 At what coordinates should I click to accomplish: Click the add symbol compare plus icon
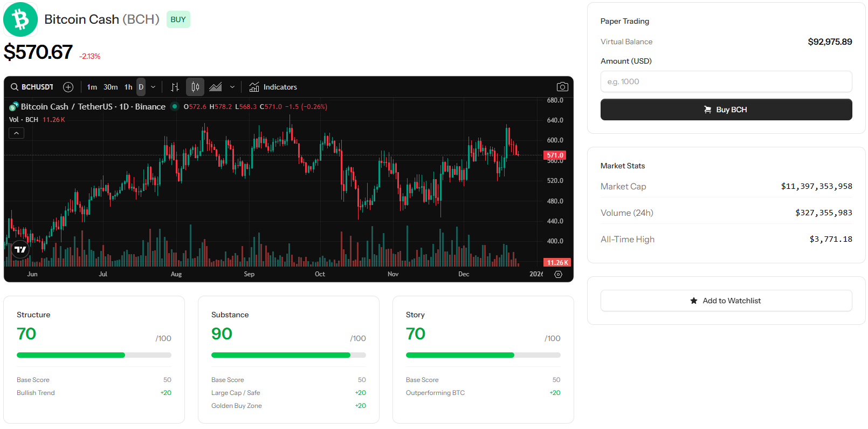[68, 87]
